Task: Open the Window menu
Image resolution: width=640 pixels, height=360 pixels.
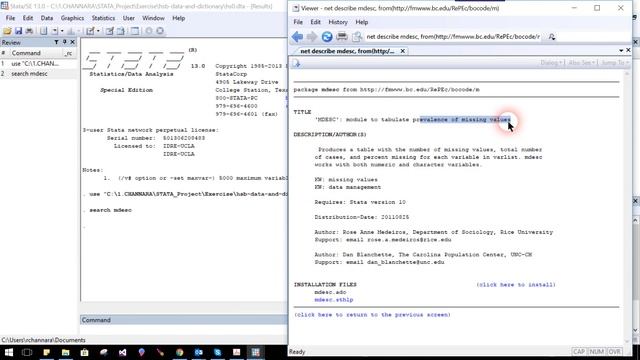Action: 153,18
